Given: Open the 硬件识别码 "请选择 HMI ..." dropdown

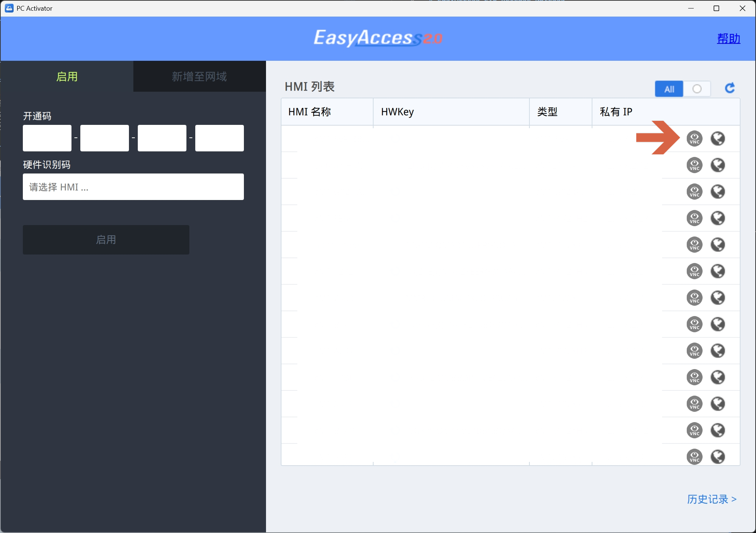Looking at the screenshot, I should [x=133, y=187].
